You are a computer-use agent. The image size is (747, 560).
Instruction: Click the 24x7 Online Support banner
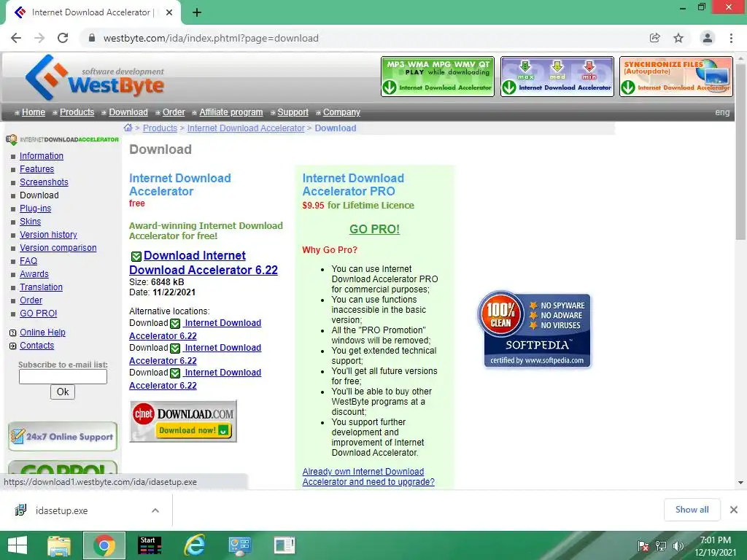click(x=63, y=436)
